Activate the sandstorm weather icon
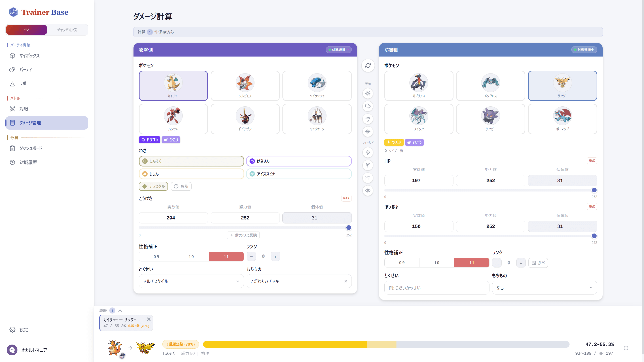 pos(368,119)
